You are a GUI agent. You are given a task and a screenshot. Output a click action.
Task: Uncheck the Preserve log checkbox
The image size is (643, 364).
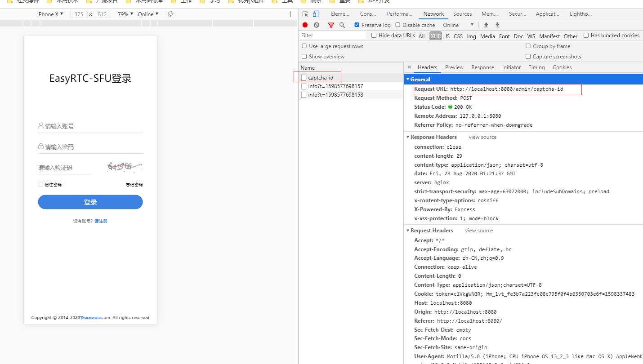coord(357,25)
